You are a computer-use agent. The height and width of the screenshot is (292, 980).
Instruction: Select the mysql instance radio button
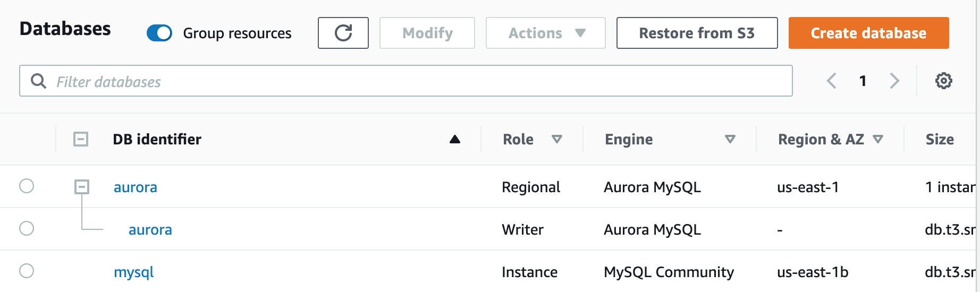(27, 271)
